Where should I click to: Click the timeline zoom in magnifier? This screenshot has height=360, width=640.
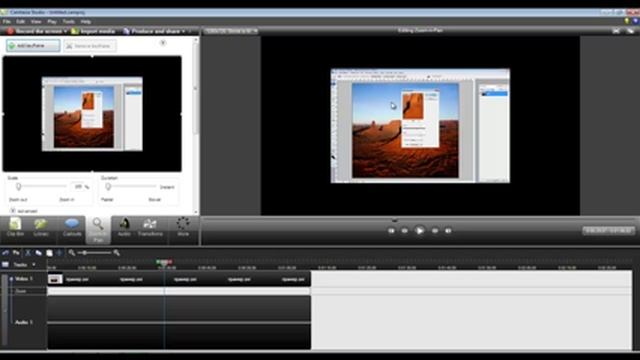(x=117, y=253)
